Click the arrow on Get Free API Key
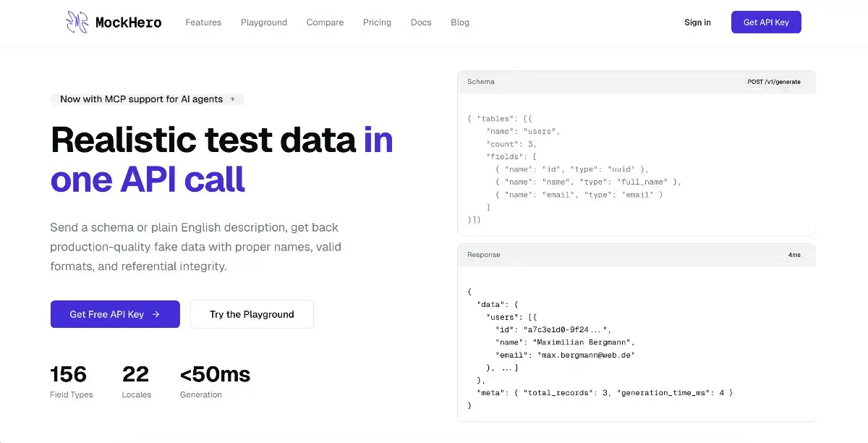 pos(156,315)
